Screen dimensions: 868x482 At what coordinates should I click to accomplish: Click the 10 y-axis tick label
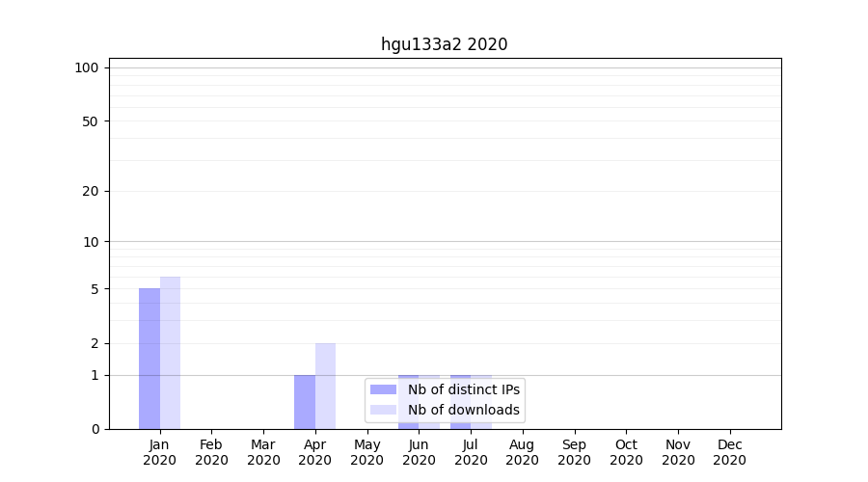(x=91, y=242)
